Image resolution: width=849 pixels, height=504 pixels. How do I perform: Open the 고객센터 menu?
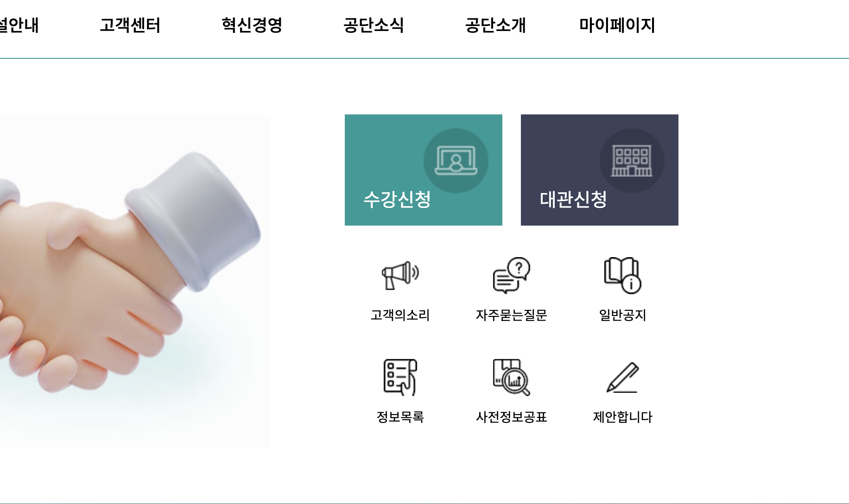[x=130, y=25]
